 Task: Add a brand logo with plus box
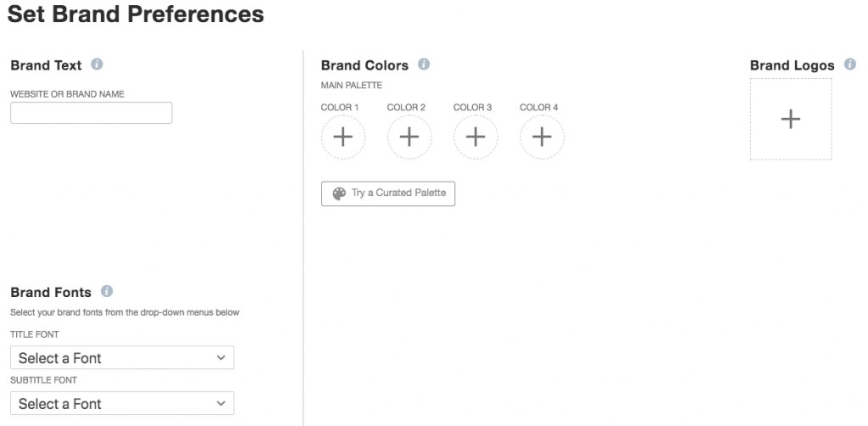point(791,119)
